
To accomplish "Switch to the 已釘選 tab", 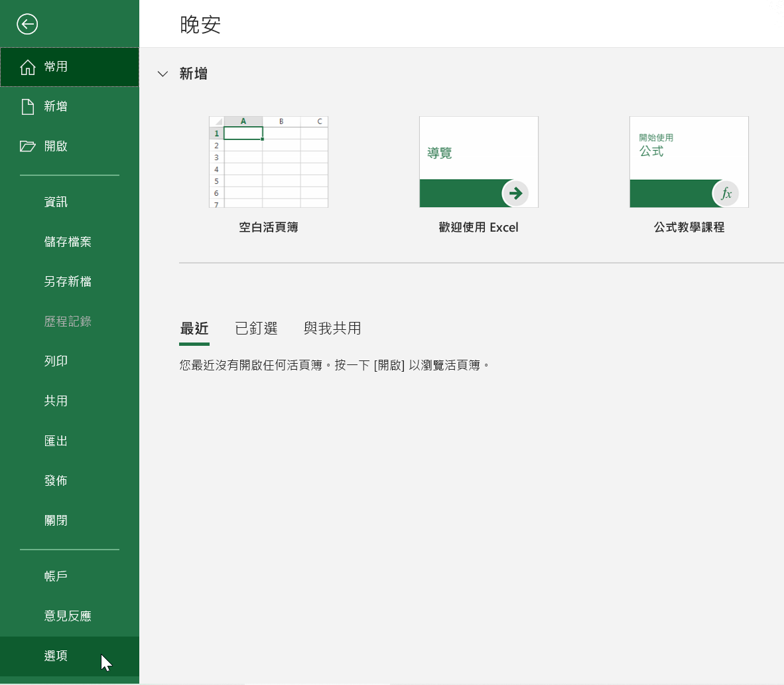I will [x=256, y=329].
